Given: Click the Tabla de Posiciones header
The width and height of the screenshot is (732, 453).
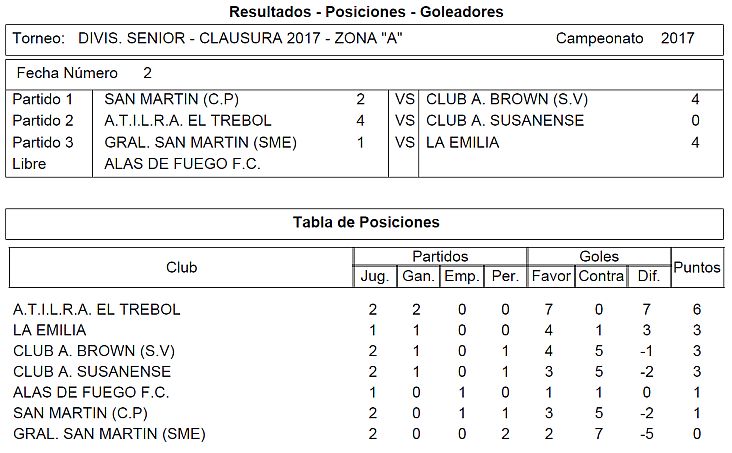Looking at the screenshot, I should pyautogui.click(x=366, y=222).
